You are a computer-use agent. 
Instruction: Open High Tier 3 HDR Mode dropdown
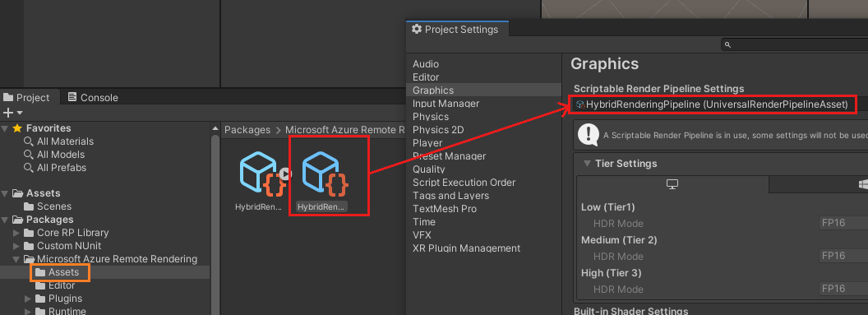tap(843, 289)
